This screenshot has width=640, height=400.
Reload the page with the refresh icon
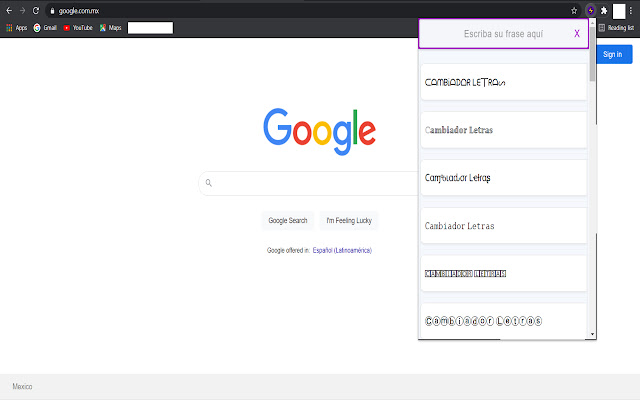point(36,11)
